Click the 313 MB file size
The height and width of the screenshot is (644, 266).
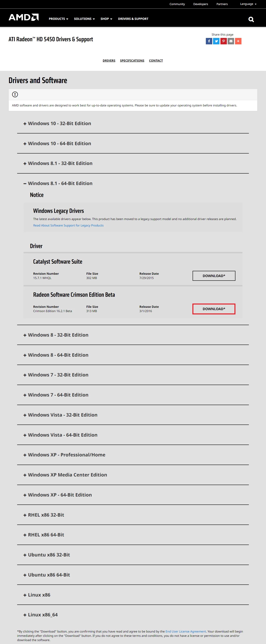coord(92,311)
